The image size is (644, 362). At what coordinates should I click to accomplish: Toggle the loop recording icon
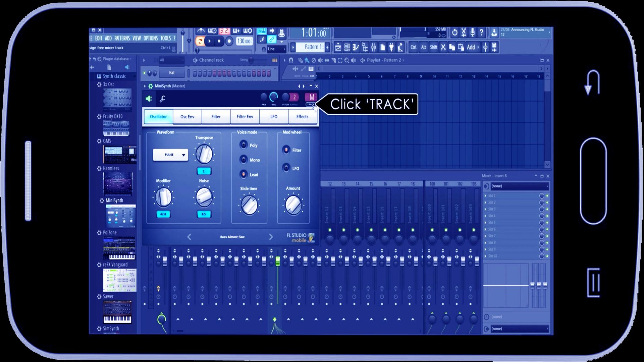click(248, 31)
